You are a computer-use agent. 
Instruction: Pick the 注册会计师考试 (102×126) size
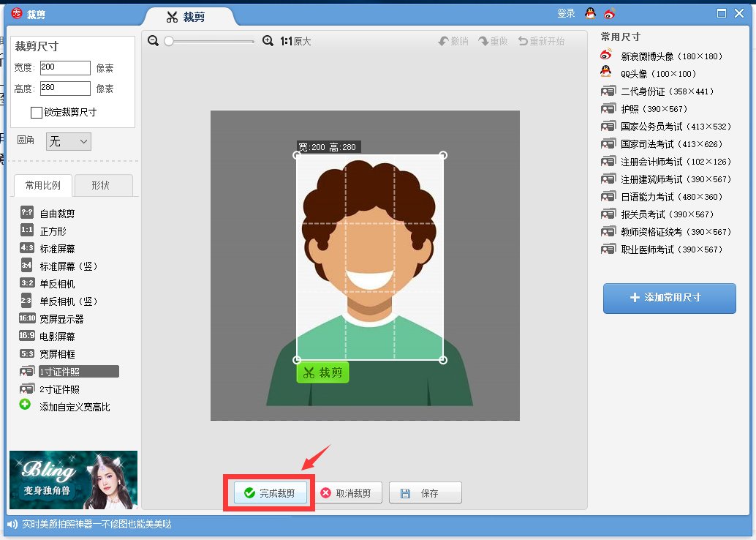coord(666,161)
